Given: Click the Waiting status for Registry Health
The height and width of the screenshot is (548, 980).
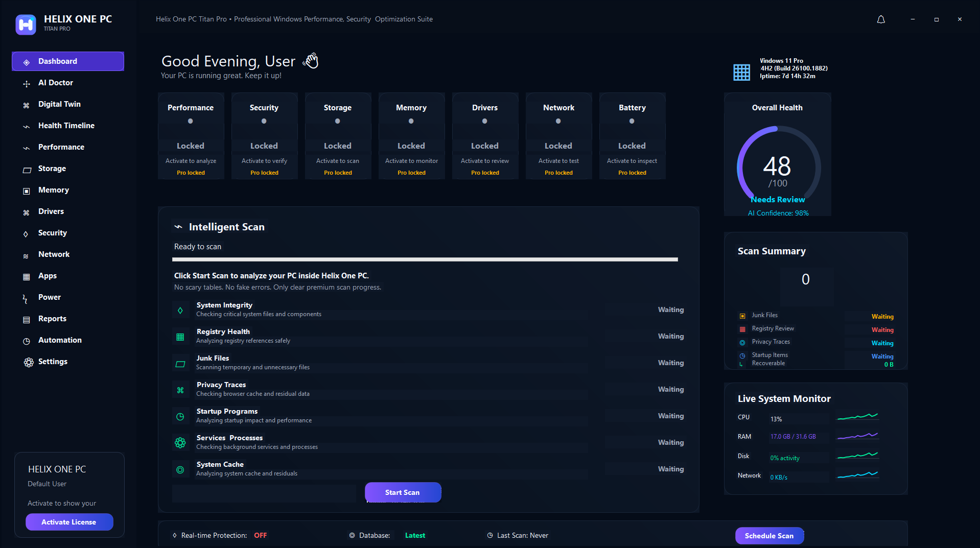Looking at the screenshot, I should pos(671,336).
